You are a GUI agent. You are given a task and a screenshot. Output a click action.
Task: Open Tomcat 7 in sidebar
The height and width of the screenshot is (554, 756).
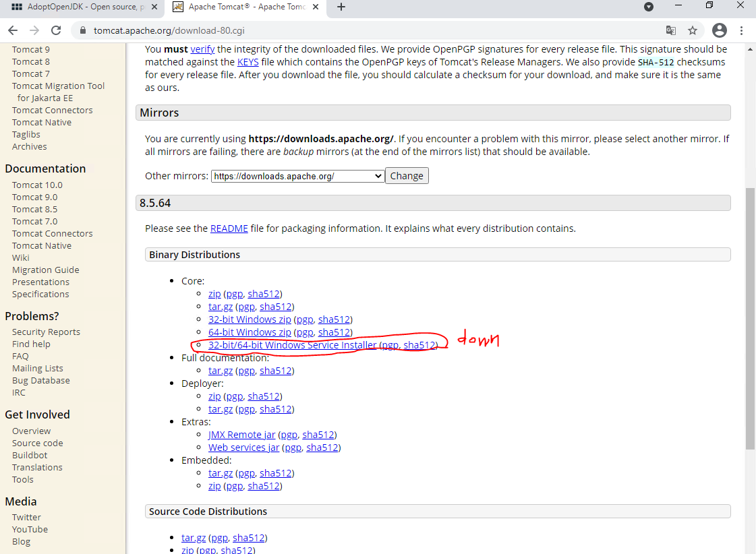point(31,73)
